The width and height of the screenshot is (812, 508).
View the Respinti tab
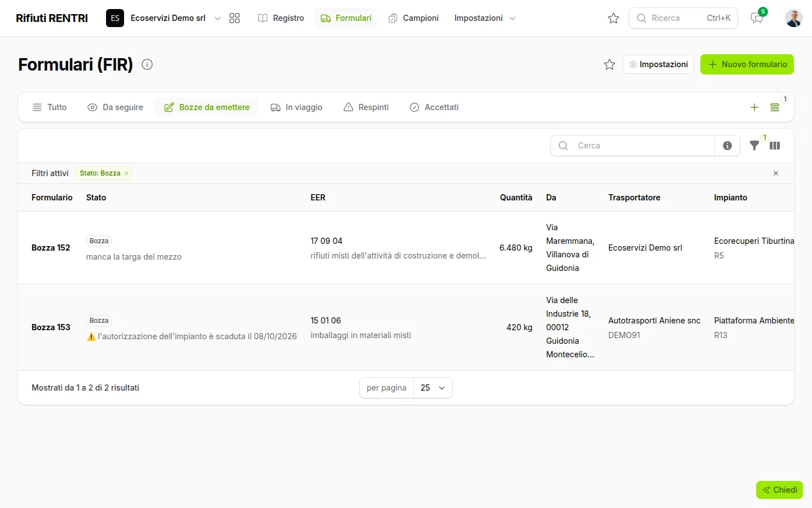366,107
